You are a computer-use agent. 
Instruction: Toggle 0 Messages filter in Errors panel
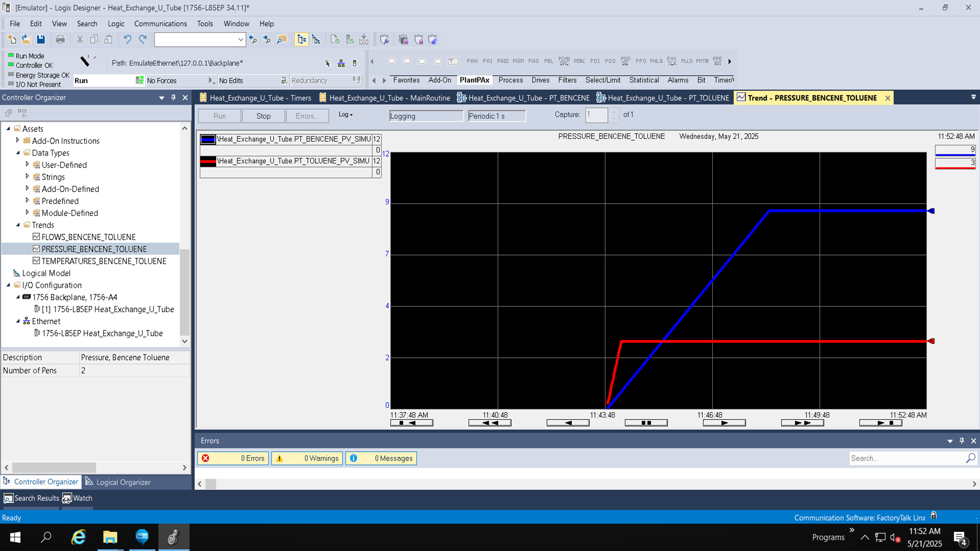[x=381, y=458]
